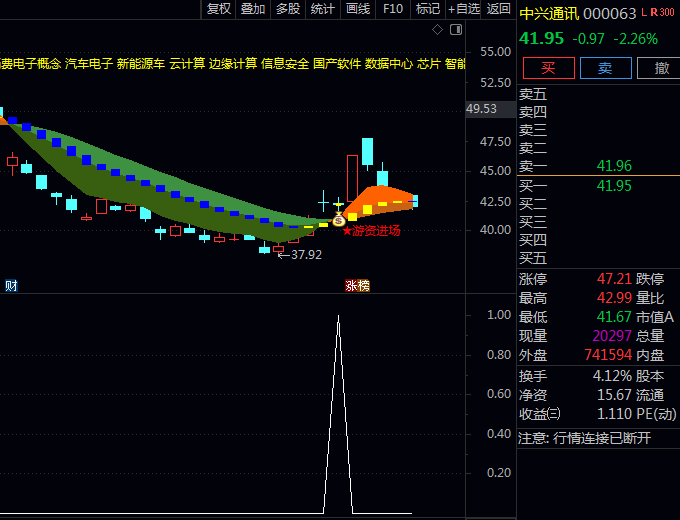The image size is (680, 520).
Task: Select 画线 drawing tool
Action: 358,9
